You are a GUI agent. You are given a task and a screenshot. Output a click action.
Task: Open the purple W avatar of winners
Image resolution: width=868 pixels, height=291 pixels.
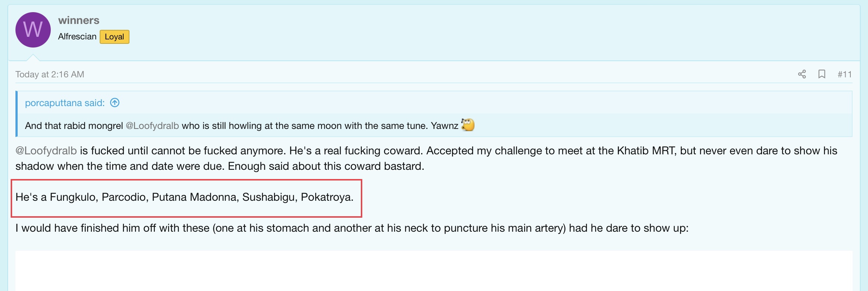pyautogui.click(x=33, y=30)
